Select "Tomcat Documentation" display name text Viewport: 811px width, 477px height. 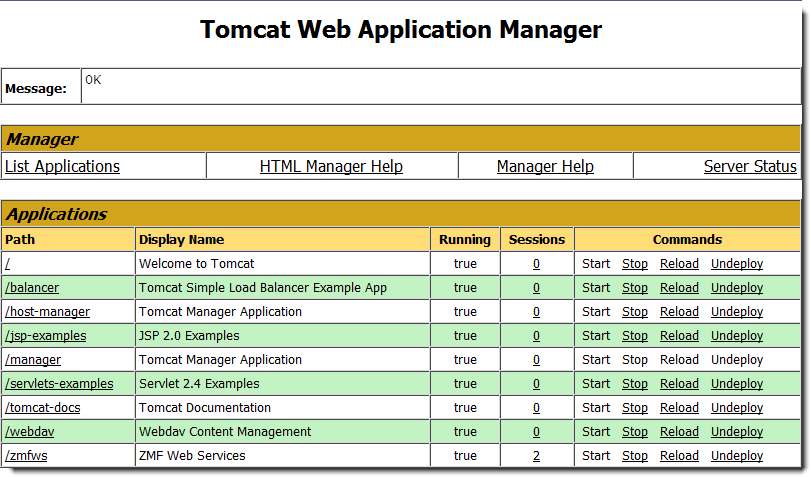click(205, 408)
